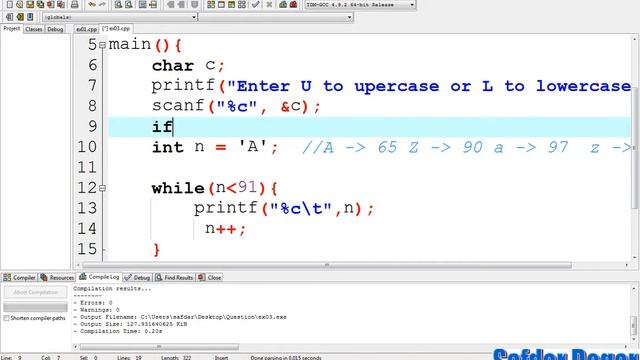Click the Rebuild All icon
The height and width of the screenshot is (360, 640).
coord(242,5)
